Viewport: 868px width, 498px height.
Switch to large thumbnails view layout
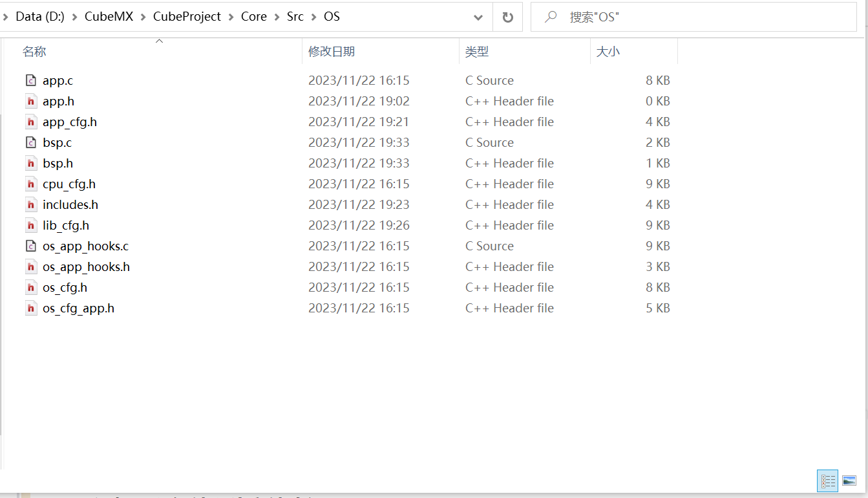click(x=849, y=481)
